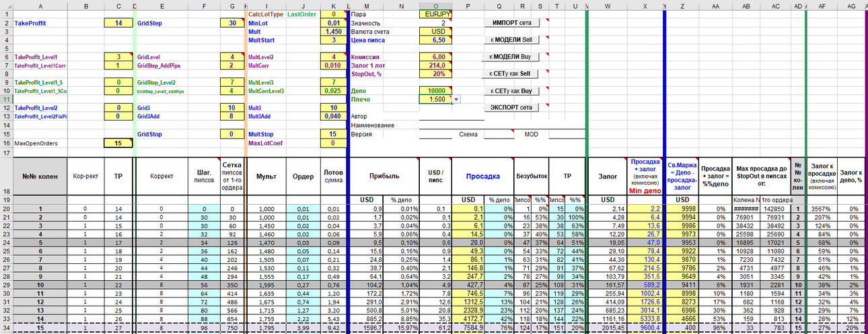The height and width of the screenshot is (334, 868).
Task: Click the red Min депо text
Action: (646, 191)
